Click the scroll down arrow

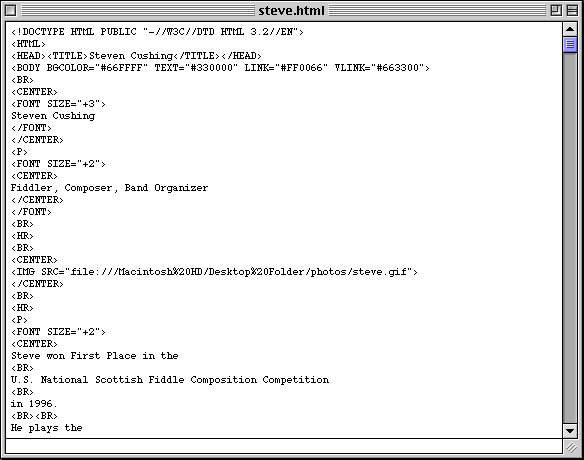[570, 431]
